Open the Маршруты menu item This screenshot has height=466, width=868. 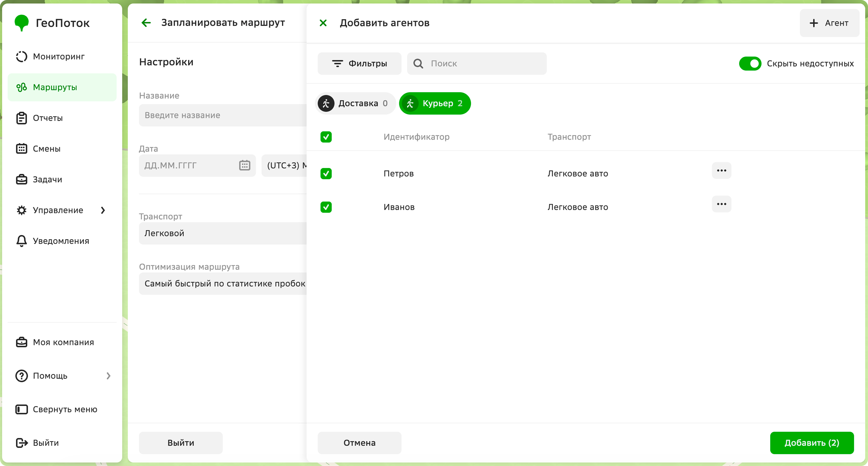click(x=62, y=87)
